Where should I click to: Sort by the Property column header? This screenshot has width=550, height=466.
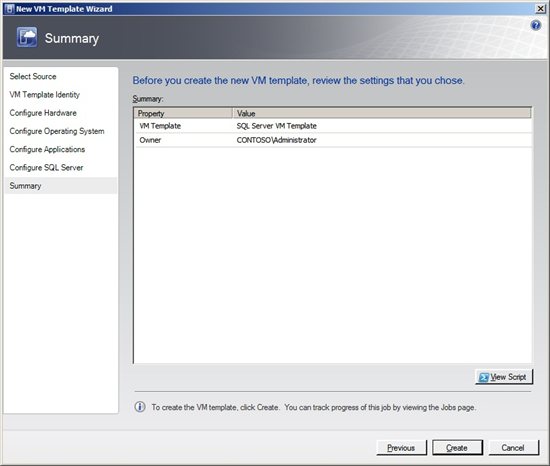pos(183,113)
